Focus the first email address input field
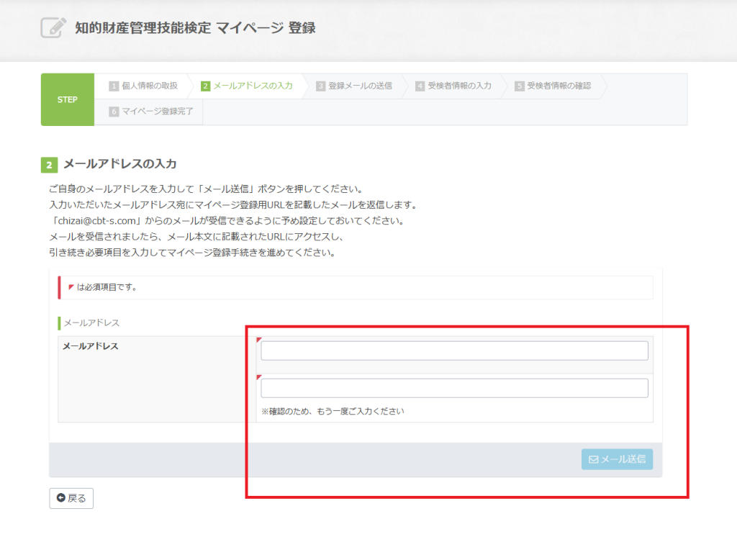737x560 pixels. pos(454,351)
